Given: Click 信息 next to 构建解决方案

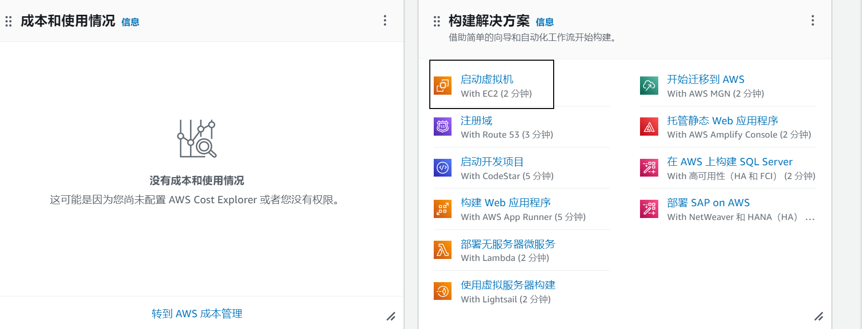Looking at the screenshot, I should pyautogui.click(x=544, y=22).
